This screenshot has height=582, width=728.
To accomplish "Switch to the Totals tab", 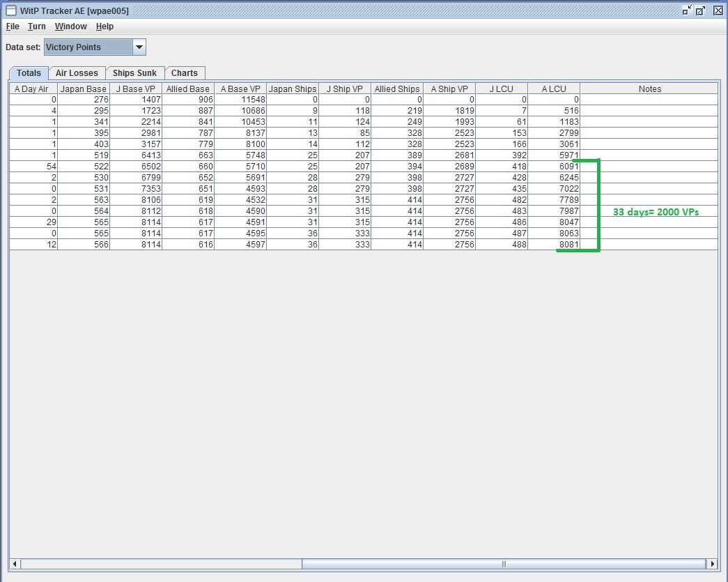I will click(x=29, y=73).
